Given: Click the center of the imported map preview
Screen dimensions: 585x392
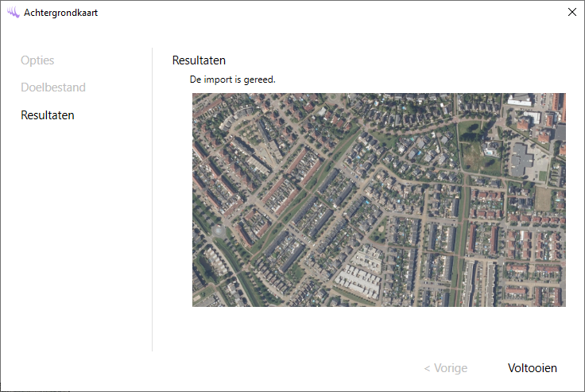Looking at the screenshot, I should click(379, 200).
